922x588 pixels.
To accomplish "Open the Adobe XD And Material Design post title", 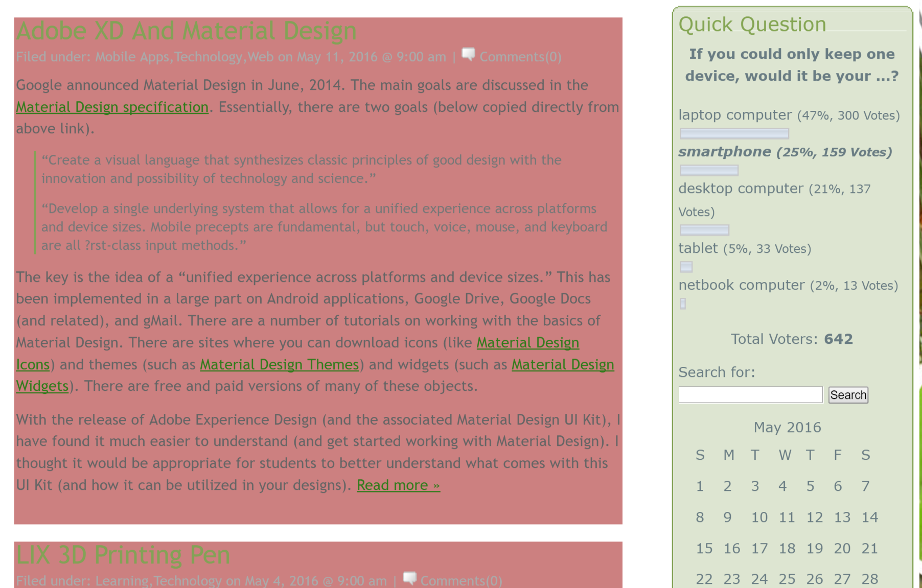I will 186,31.
